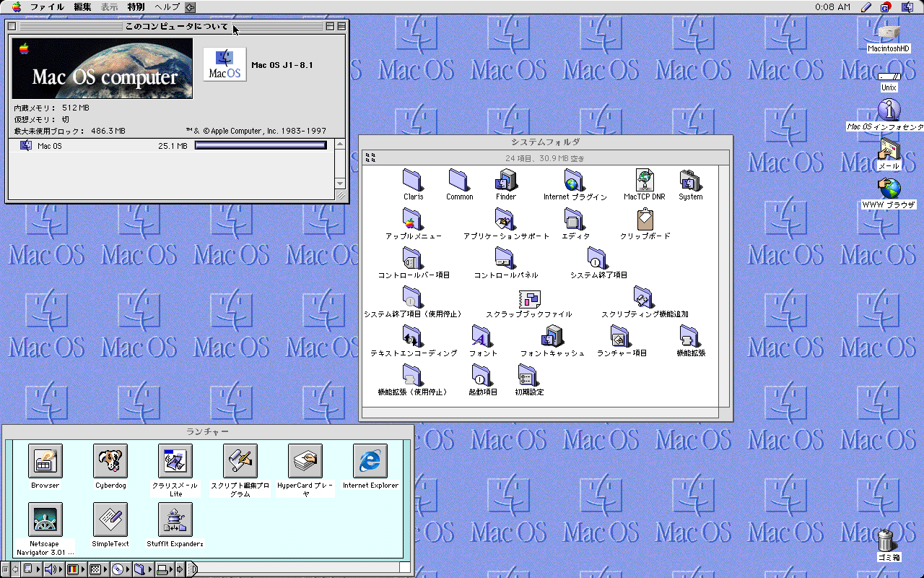924x578 pixels.
Task: Launch Browser from the Launcher
Action: 45,461
